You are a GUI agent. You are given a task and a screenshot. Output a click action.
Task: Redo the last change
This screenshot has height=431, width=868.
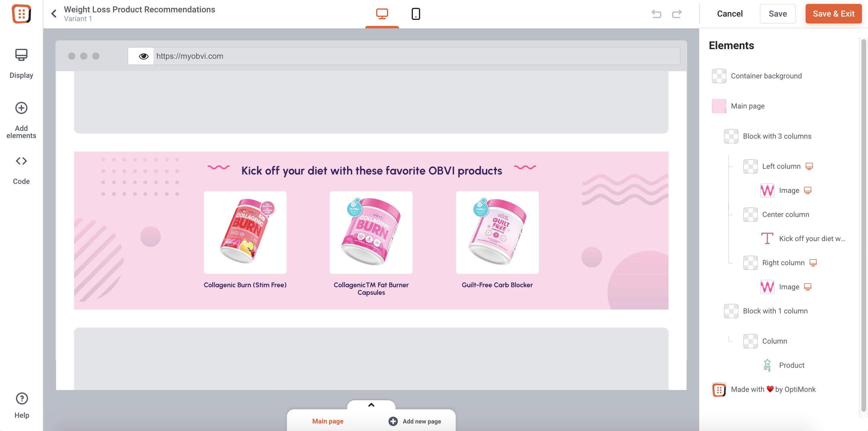tap(677, 14)
